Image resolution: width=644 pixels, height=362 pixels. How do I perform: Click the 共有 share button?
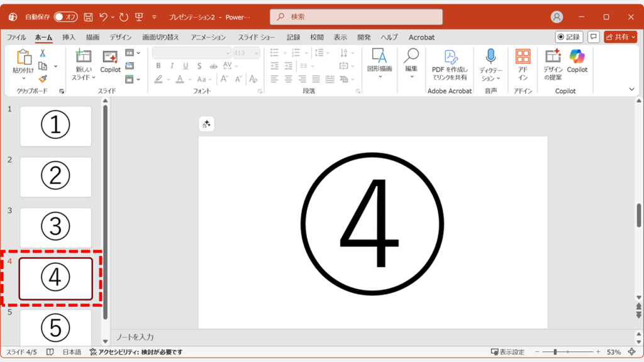click(x=620, y=37)
